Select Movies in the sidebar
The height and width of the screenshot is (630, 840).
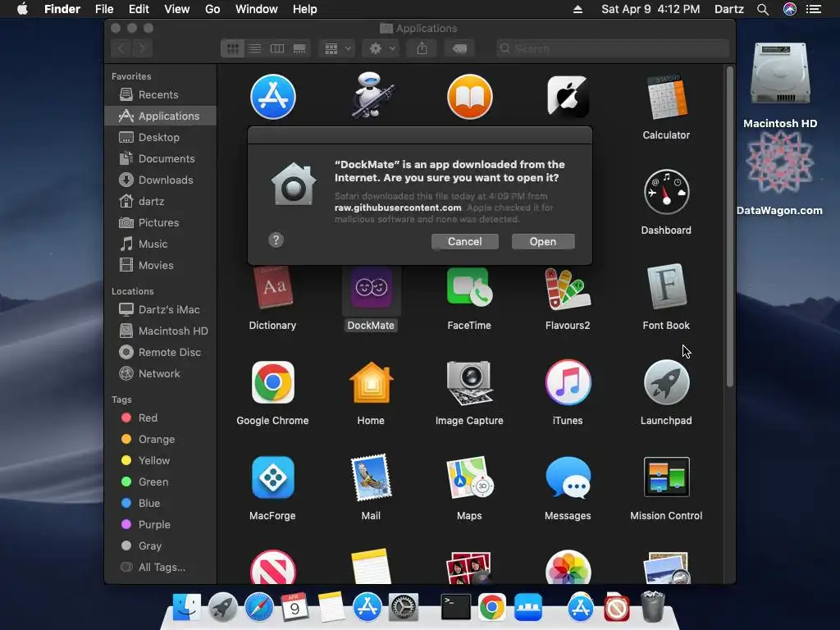pyautogui.click(x=160, y=266)
